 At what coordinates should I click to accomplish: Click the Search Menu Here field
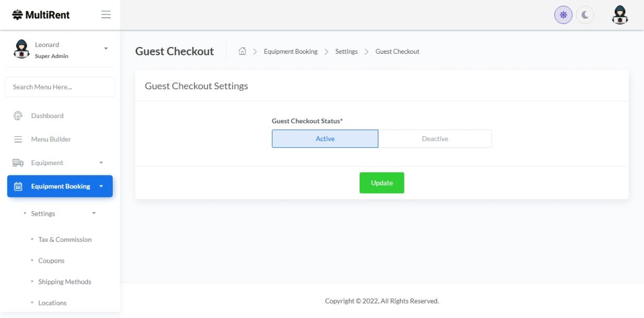click(60, 87)
